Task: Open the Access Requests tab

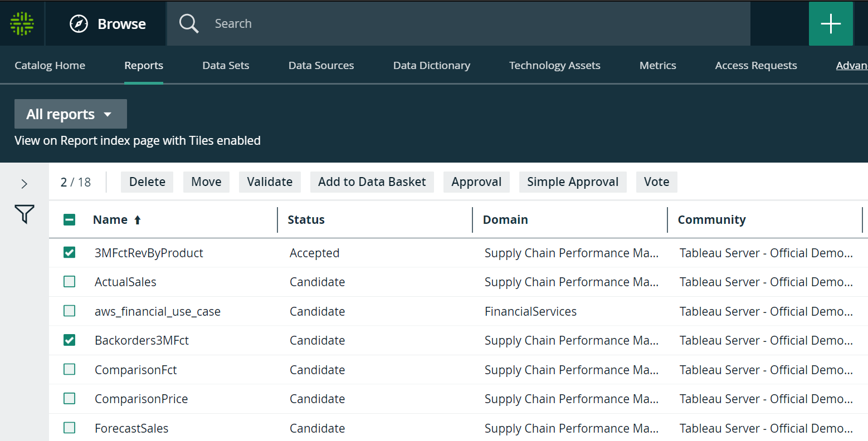Action: point(755,65)
